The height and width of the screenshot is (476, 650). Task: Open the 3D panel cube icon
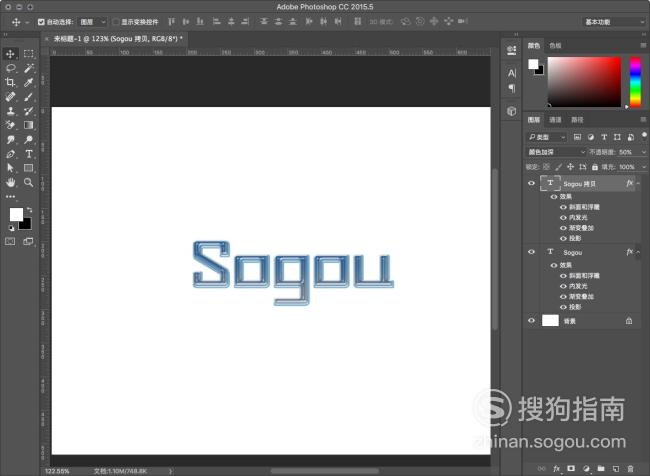coord(512,111)
